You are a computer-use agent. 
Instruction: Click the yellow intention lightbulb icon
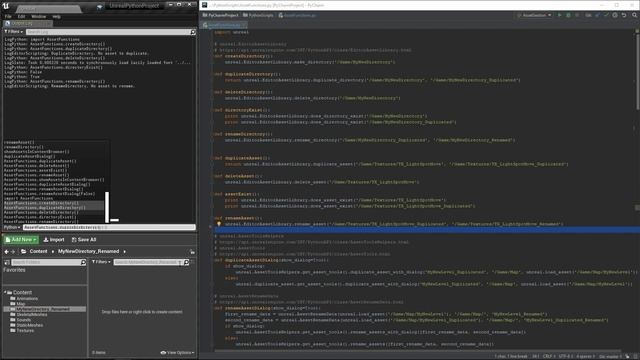[219, 224]
